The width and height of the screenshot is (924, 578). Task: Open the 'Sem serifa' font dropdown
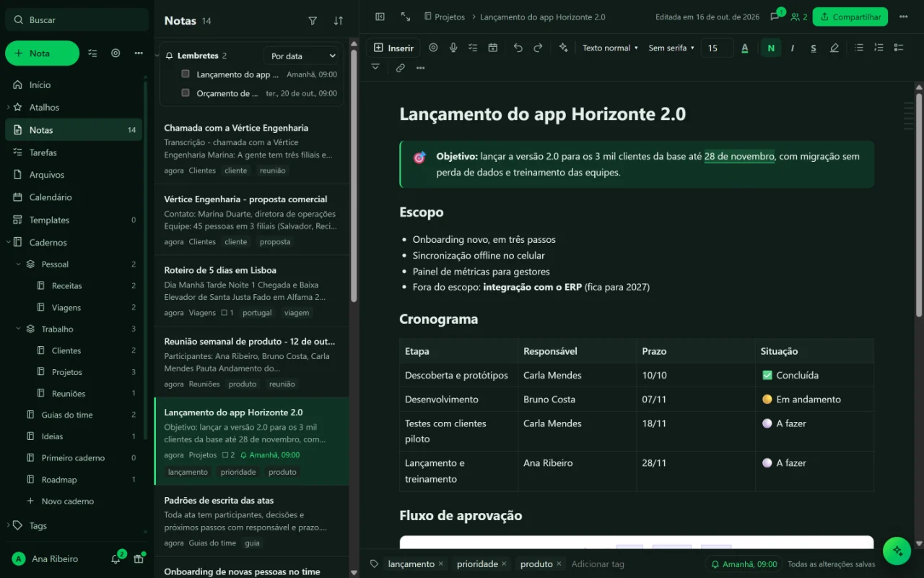click(671, 48)
